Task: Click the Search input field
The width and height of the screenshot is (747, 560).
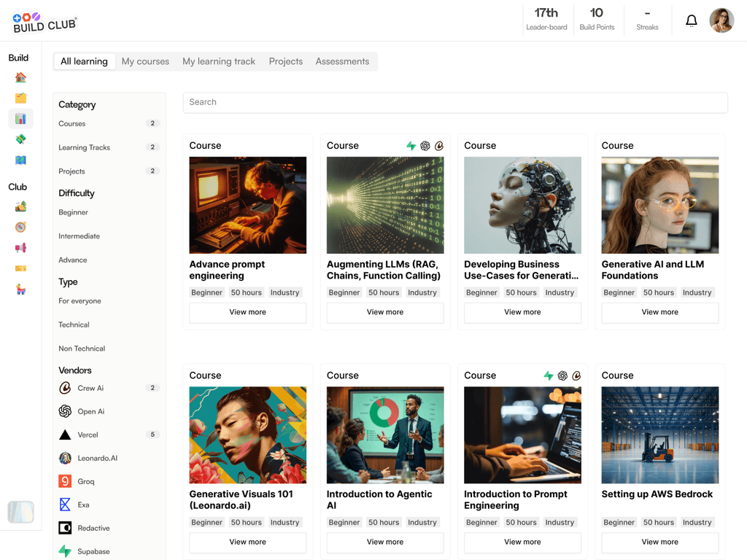Action: [455, 102]
